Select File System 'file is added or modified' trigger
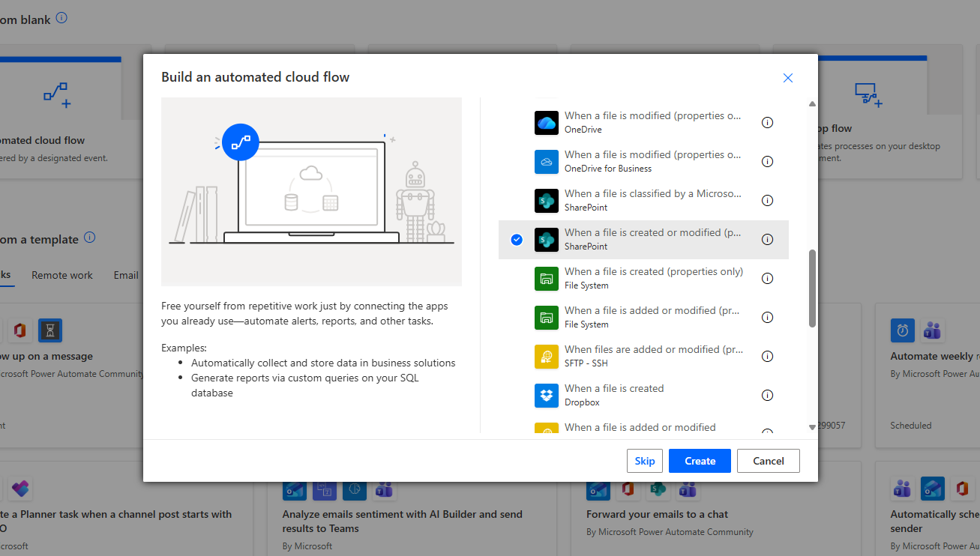The image size is (980, 556). tap(652, 317)
